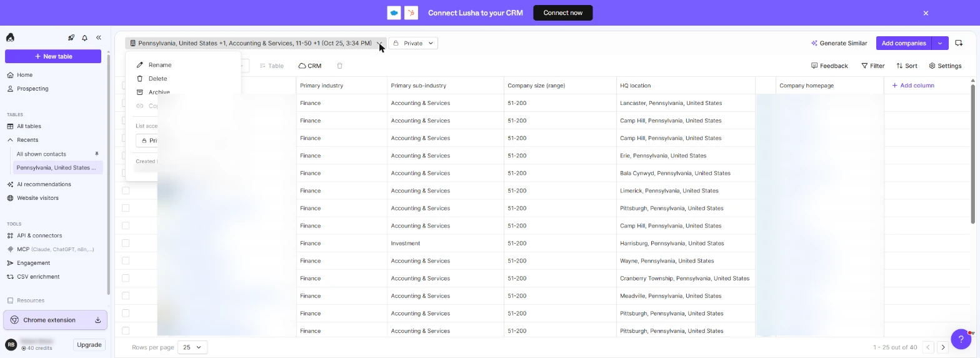Viewport: 980px width, 358px height.
Task: Go to the previous page arrow
Action: (928, 347)
